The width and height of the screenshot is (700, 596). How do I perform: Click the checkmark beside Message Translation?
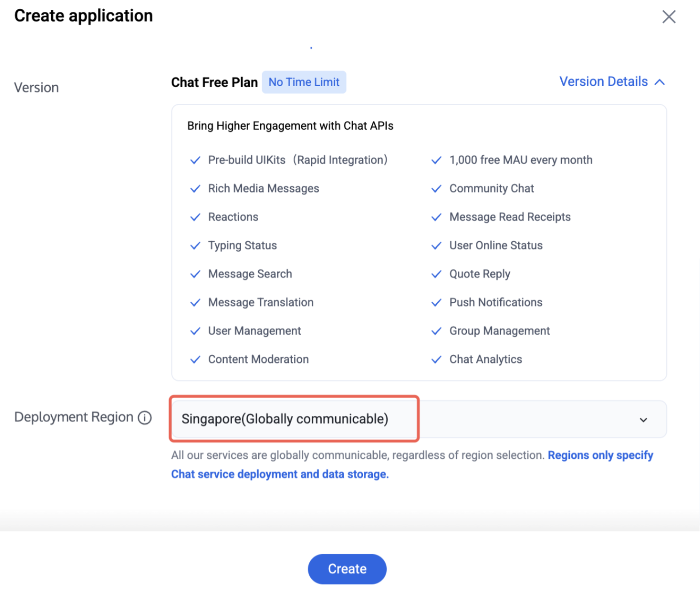click(x=195, y=303)
